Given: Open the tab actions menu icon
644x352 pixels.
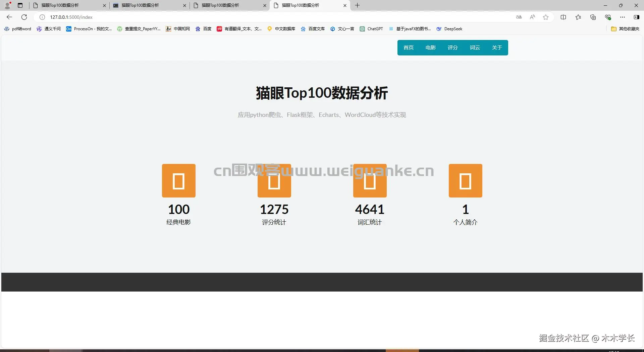Looking at the screenshot, I should (20, 5).
